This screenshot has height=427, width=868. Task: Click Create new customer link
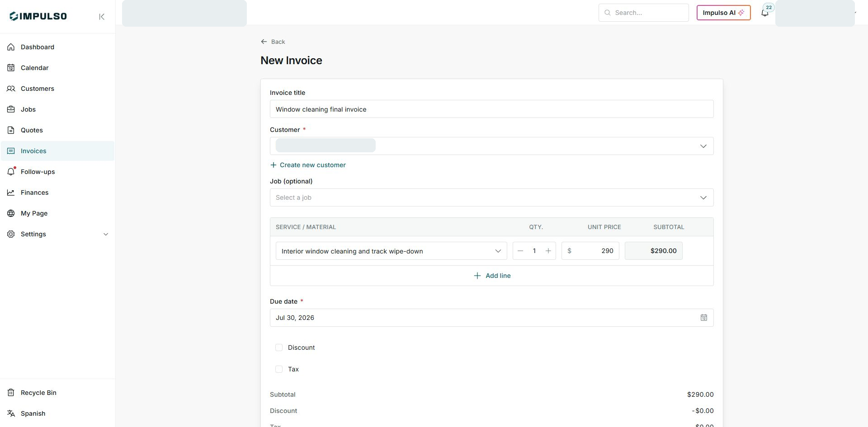click(308, 165)
